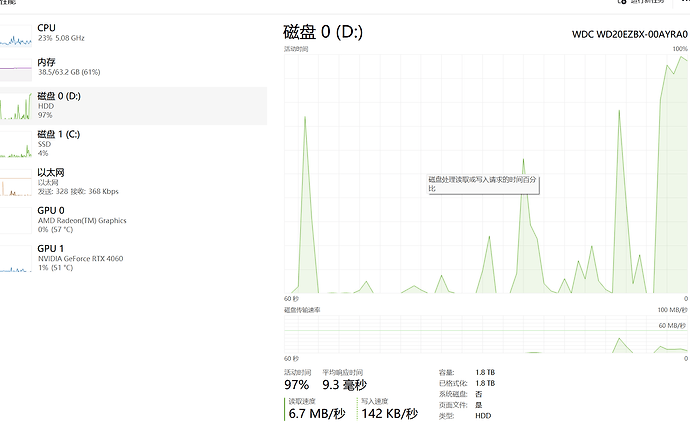
Task: Click 60 秒 label under transfer rate graph
Action: tap(291, 359)
